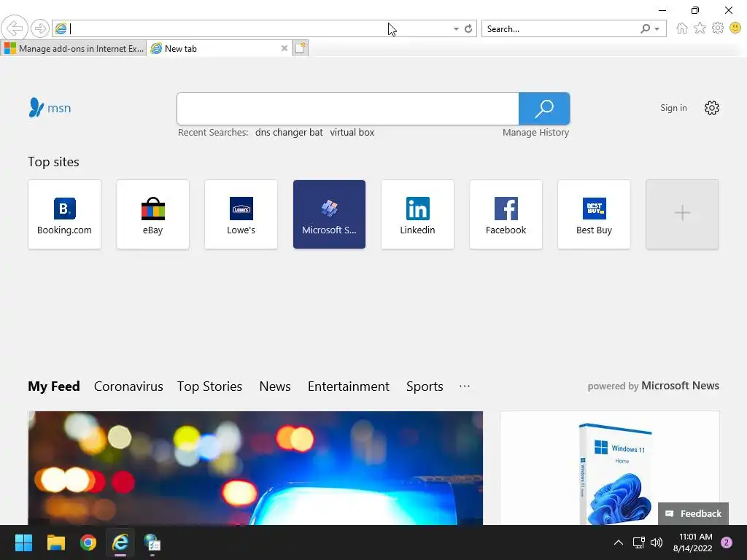The width and height of the screenshot is (747, 560).
Task: Select the Coronavirus feed category
Action: pos(128,386)
